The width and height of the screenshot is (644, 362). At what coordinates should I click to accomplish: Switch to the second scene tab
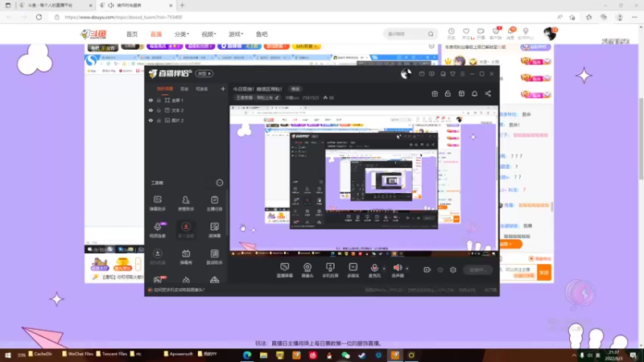[x=184, y=88]
